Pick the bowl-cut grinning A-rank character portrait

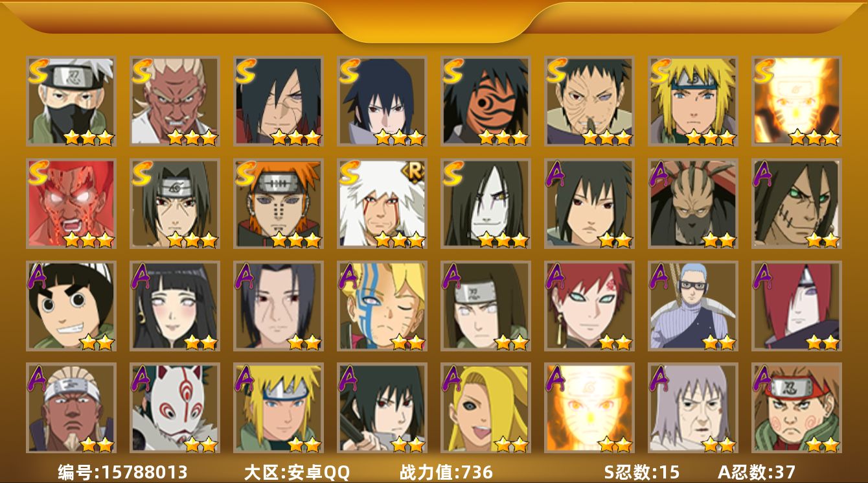tap(71, 306)
